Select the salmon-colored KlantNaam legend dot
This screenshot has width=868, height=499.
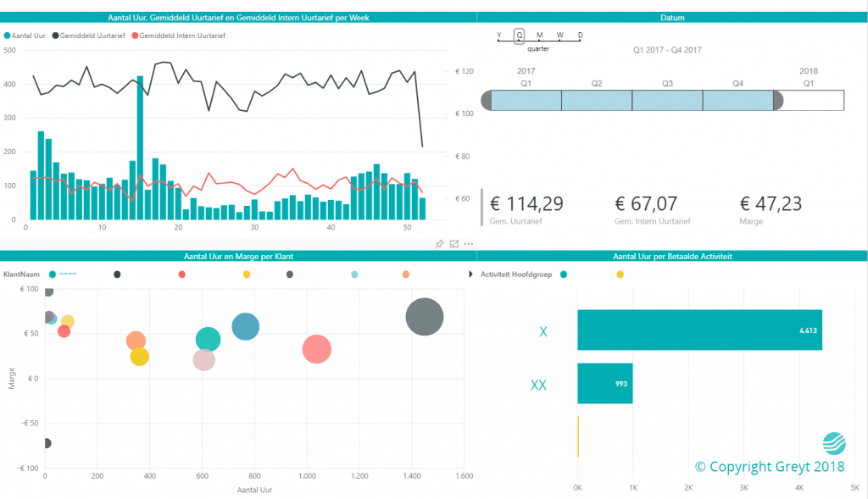181,274
